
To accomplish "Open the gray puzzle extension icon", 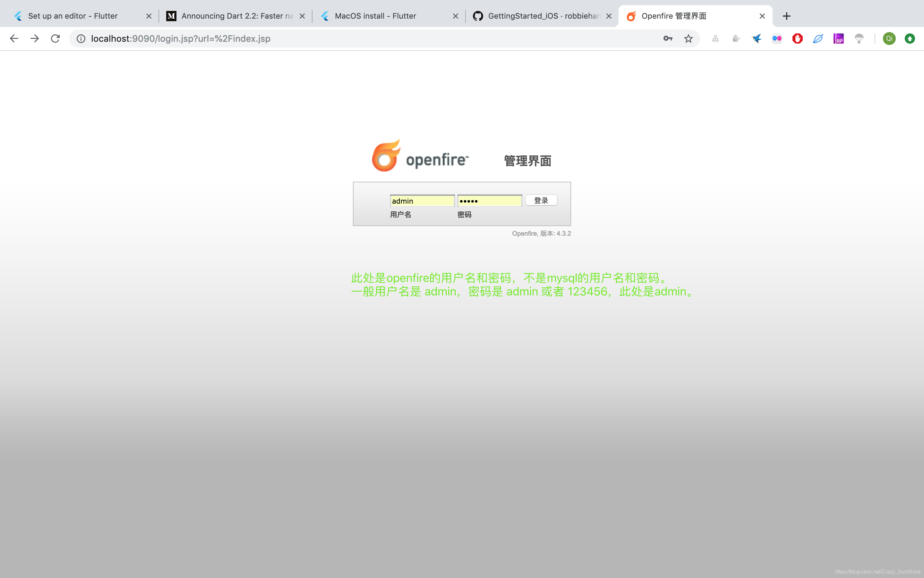I will pyautogui.click(x=736, y=39).
